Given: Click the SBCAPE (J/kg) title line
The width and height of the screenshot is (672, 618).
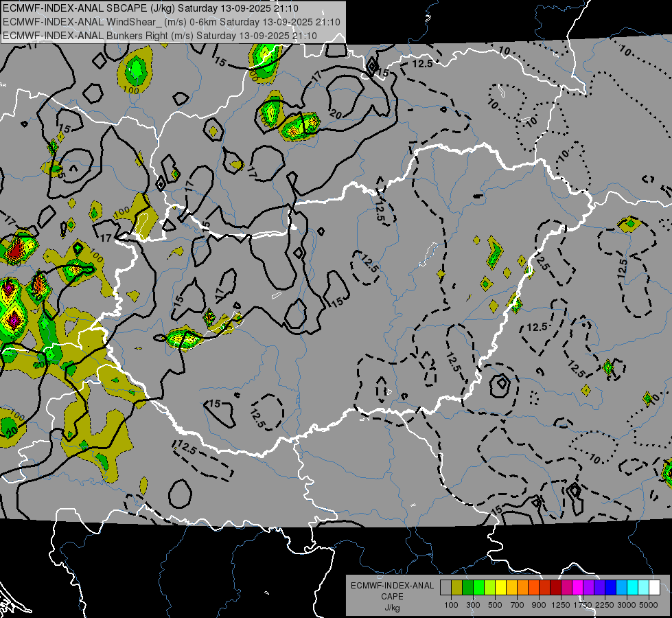Looking at the screenshot, I should [150, 8].
